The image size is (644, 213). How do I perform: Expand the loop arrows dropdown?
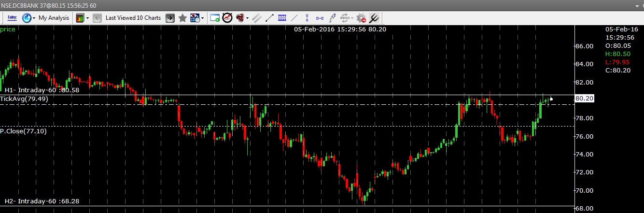click(x=352, y=18)
